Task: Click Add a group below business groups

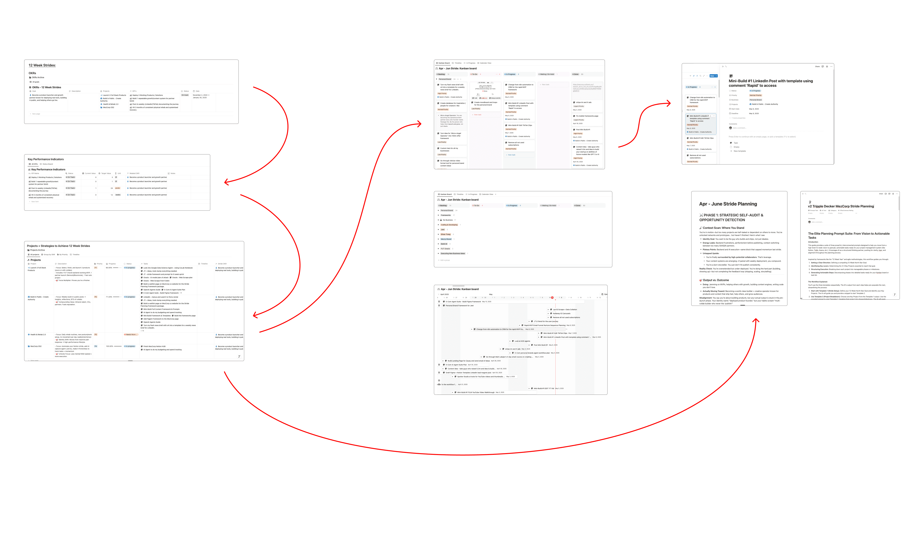Action: click(x=445, y=260)
